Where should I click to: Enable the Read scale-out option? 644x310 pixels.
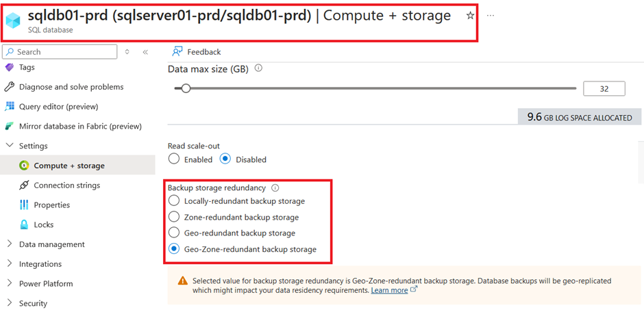[x=174, y=159]
